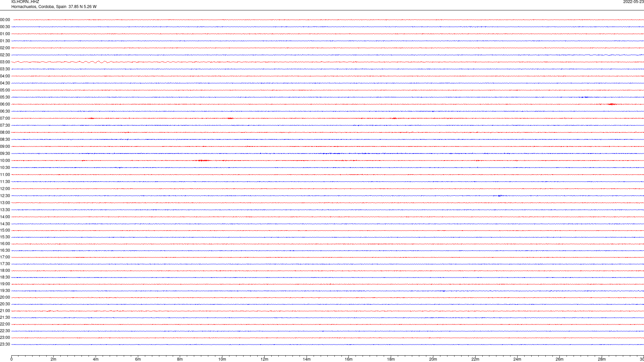The width and height of the screenshot is (644, 362).
Task: Select the 10:30 time row label
Action: pyautogui.click(x=5, y=168)
